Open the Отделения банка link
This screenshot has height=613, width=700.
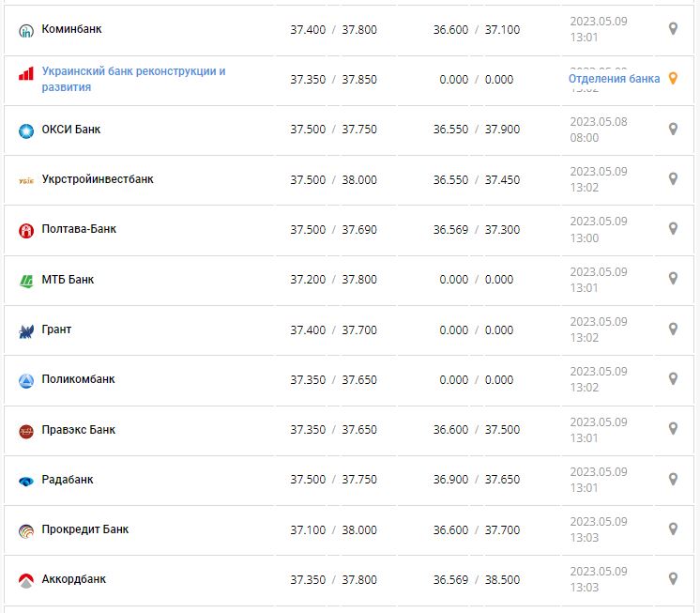(x=614, y=79)
